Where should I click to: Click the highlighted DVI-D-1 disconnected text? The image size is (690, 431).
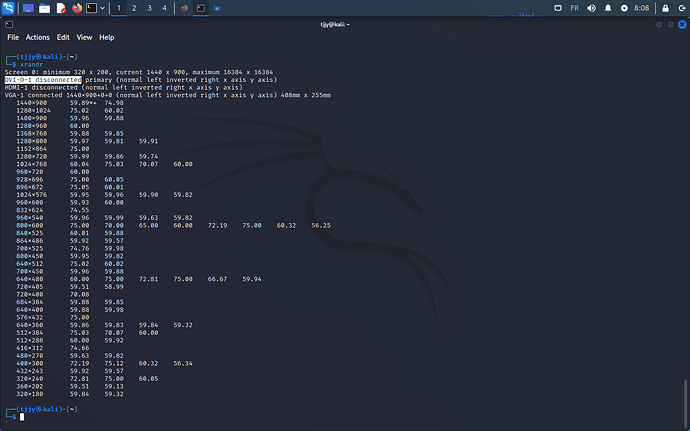tap(43, 80)
